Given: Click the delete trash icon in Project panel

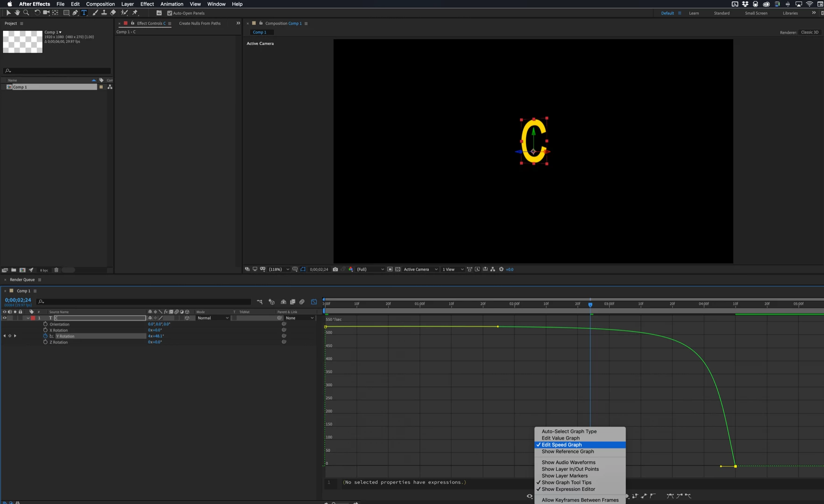Looking at the screenshot, I should 57,270.
